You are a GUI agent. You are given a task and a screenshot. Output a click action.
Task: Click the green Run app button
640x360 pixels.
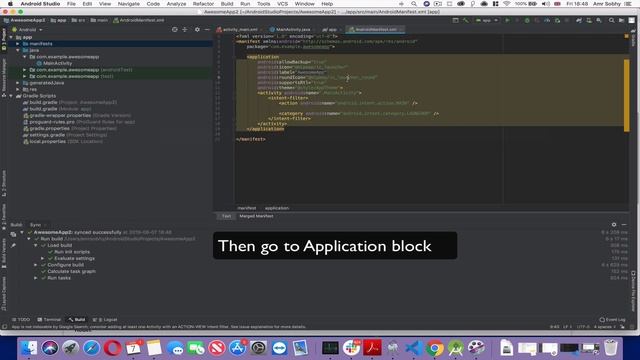pos(507,20)
